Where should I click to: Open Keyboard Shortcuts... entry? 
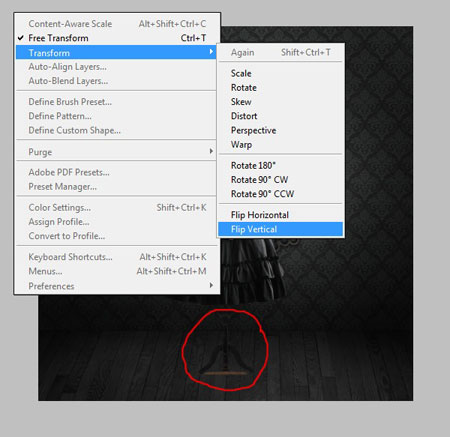[x=117, y=257]
